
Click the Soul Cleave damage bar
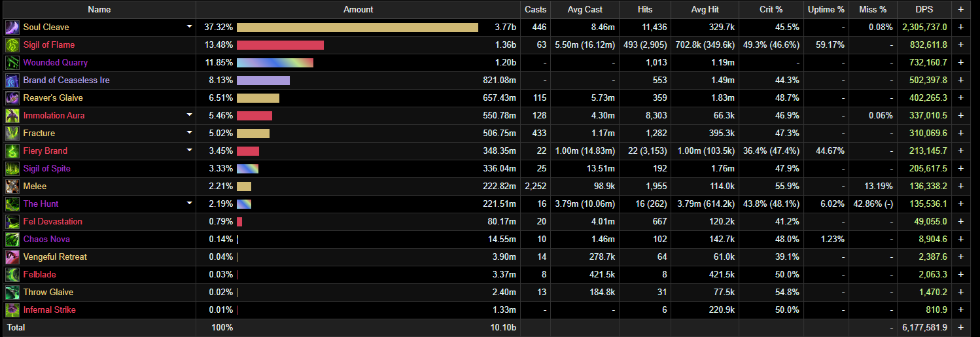pos(357,27)
